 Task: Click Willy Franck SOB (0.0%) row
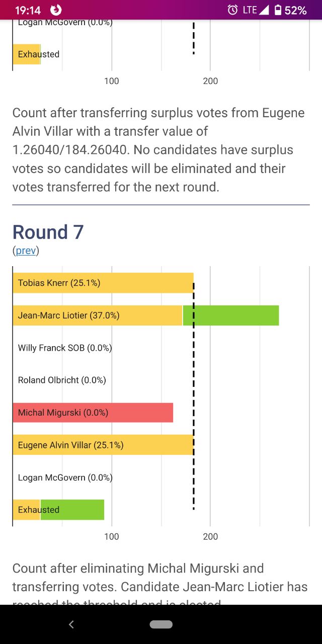pos(65,348)
